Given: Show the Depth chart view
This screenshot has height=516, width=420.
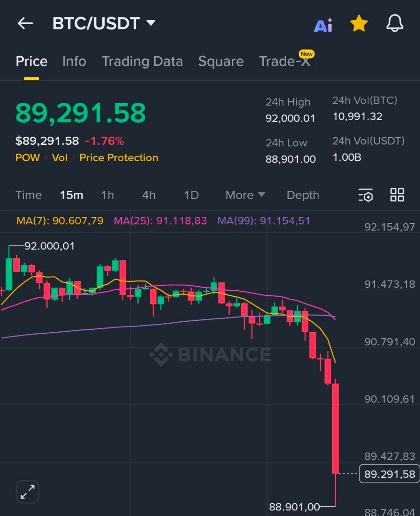Looking at the screenshot, I should pos(303,195).
